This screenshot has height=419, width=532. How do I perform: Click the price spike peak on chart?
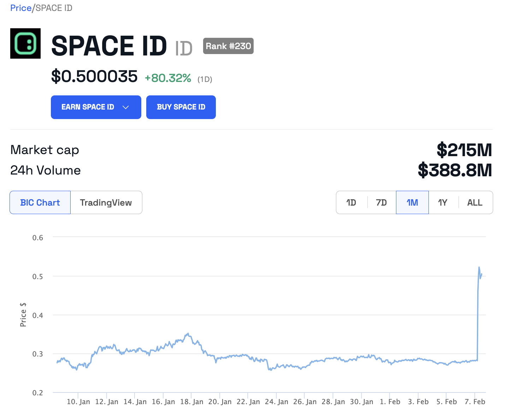479,267
